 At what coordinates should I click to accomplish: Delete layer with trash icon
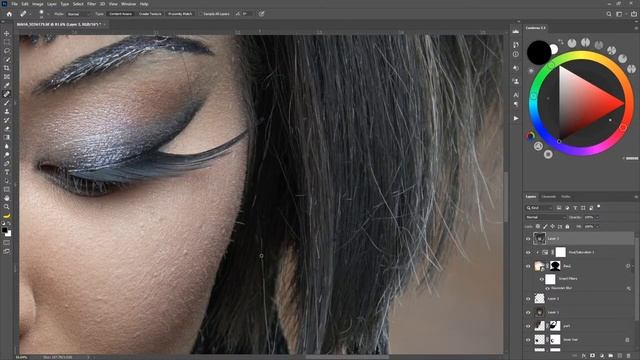coord(629,356)
